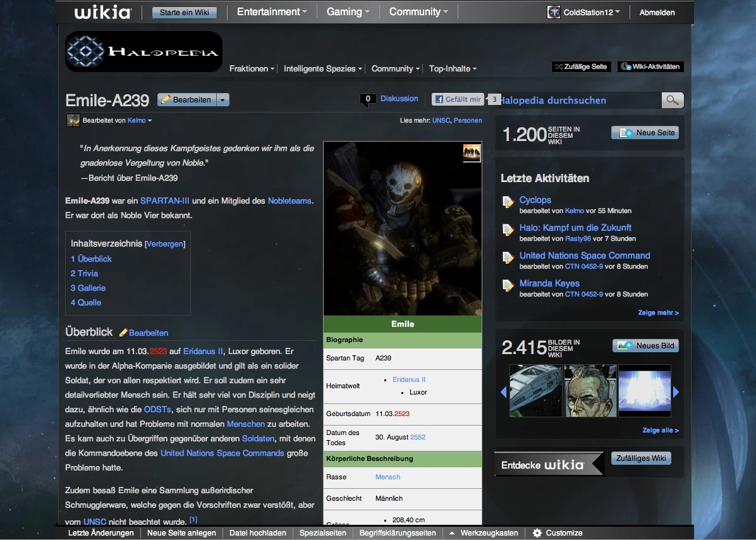The height and width of the screenshot is (540, 756).
Task: Click the Neue Seite button
Action: (645, 133)
